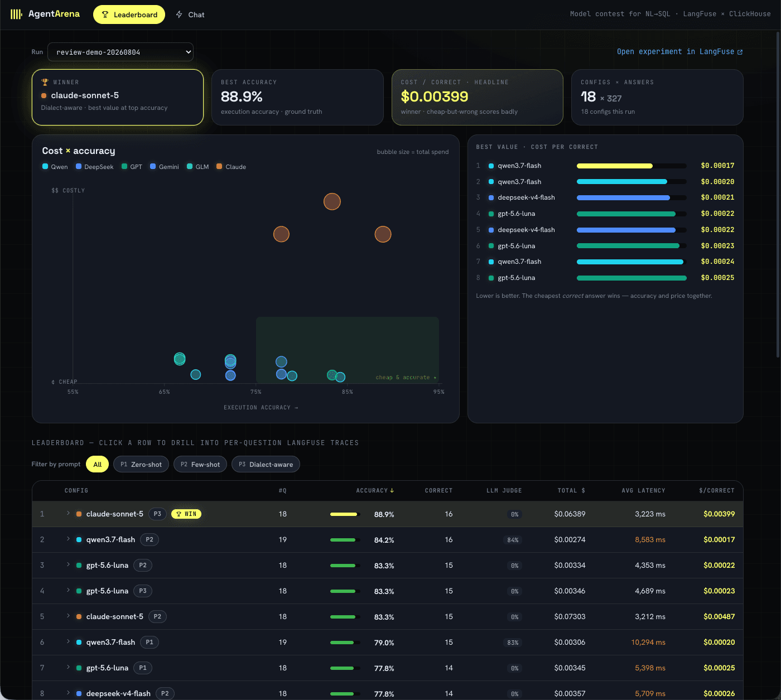Expand qwen3.7-flash P1 row chevron
The height and width of the screenshot is (700, 781).
tap(68, 641)
